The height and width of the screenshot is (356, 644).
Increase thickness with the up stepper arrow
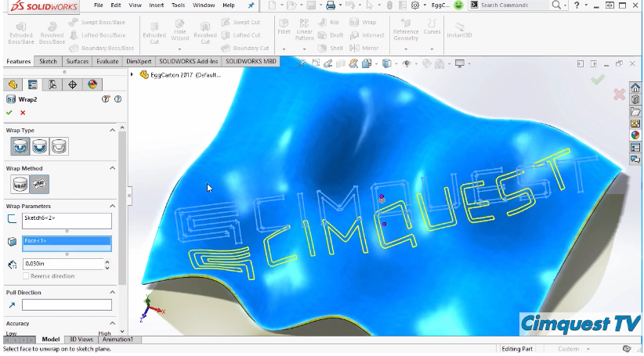coord(107,261)
